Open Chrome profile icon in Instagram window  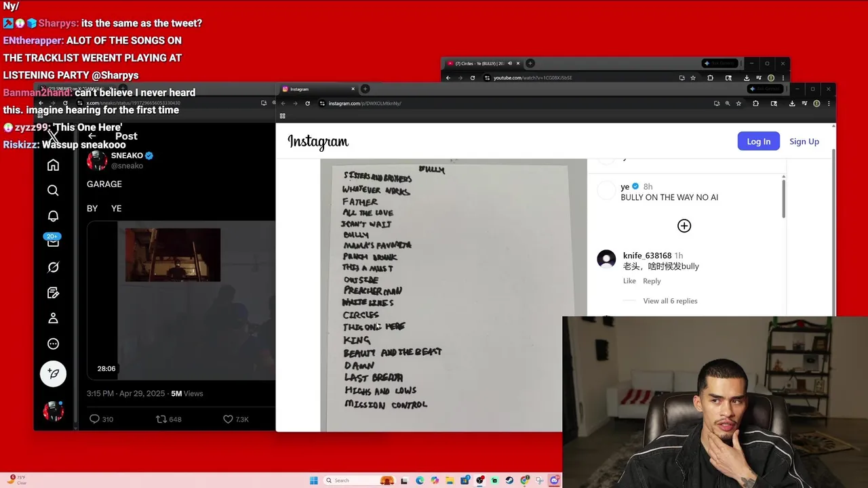pos(816,104)
